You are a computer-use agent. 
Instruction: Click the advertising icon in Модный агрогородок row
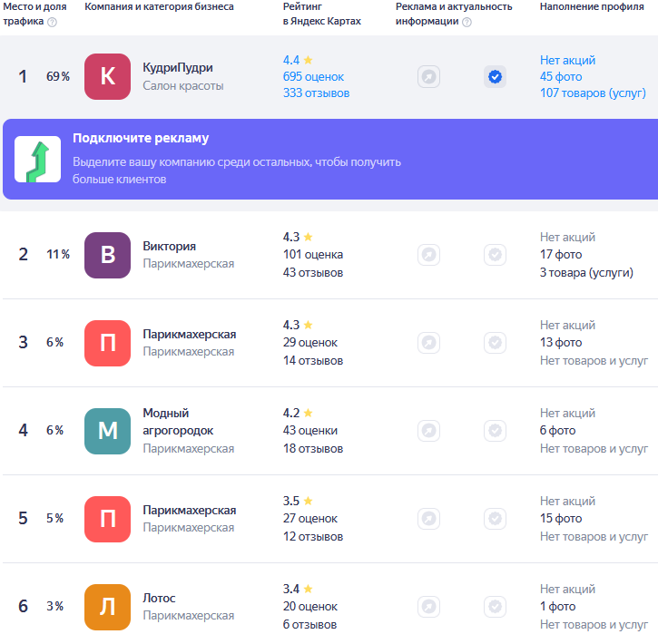(x=428, y=431)
